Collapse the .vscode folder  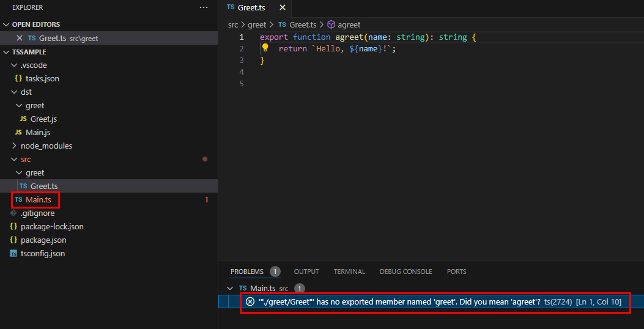click(15, 65)
